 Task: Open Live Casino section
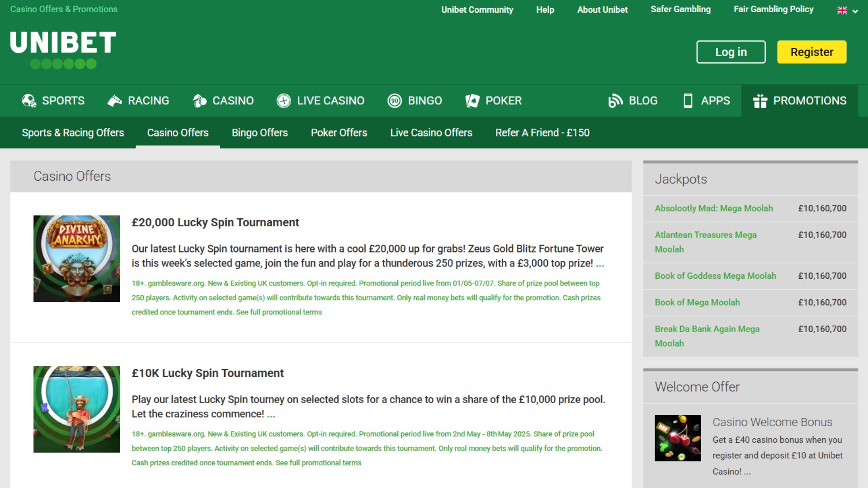pos(321,100)
